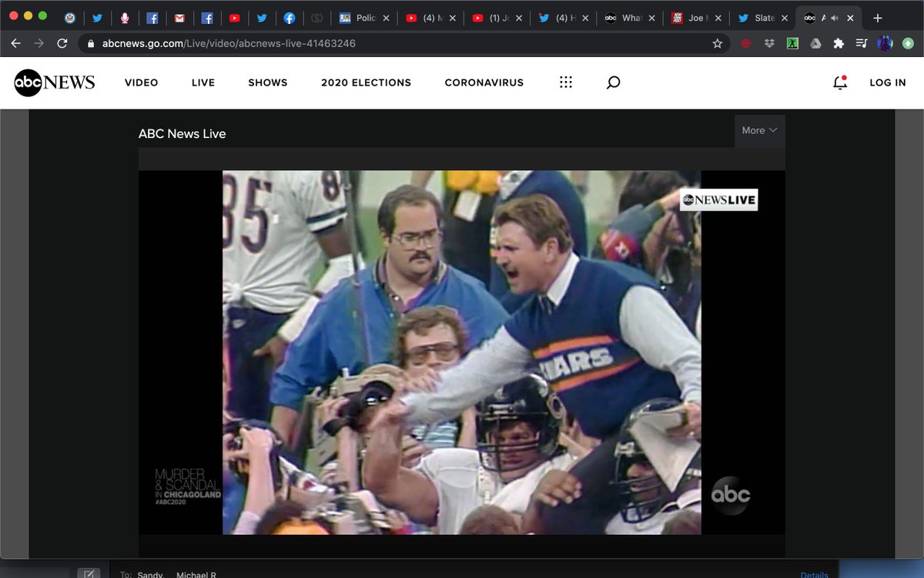Viewport: 924px width, 578px height.
Task: Close the Polic tab
Action: pos(386,18)
